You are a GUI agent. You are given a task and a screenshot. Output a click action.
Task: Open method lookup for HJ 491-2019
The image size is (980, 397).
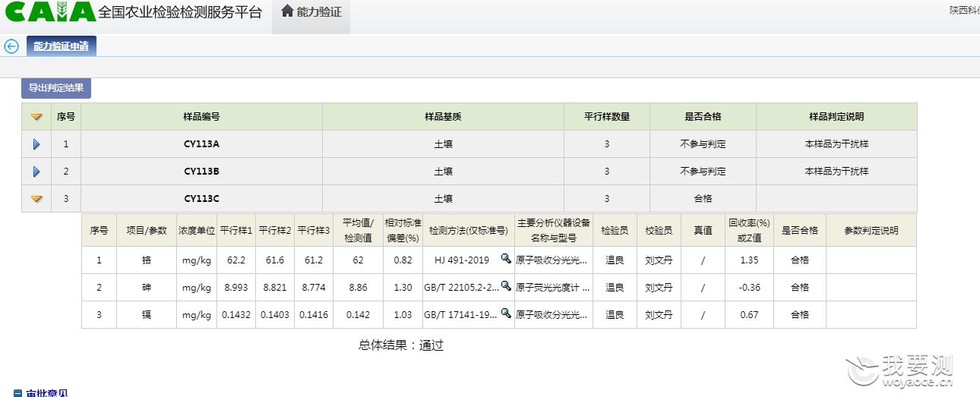click(506, 259)
